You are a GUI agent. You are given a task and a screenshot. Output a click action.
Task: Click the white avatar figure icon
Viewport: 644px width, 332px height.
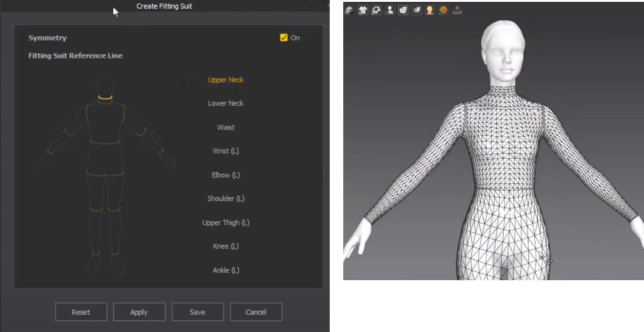389,10
